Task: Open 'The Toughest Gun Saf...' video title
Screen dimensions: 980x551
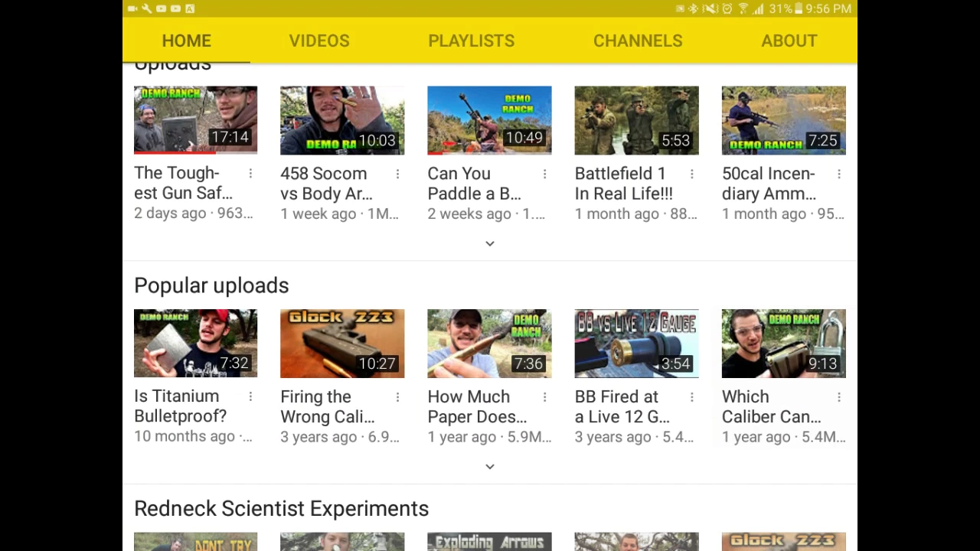Action: pyautogui.click(x=183, y=183)
